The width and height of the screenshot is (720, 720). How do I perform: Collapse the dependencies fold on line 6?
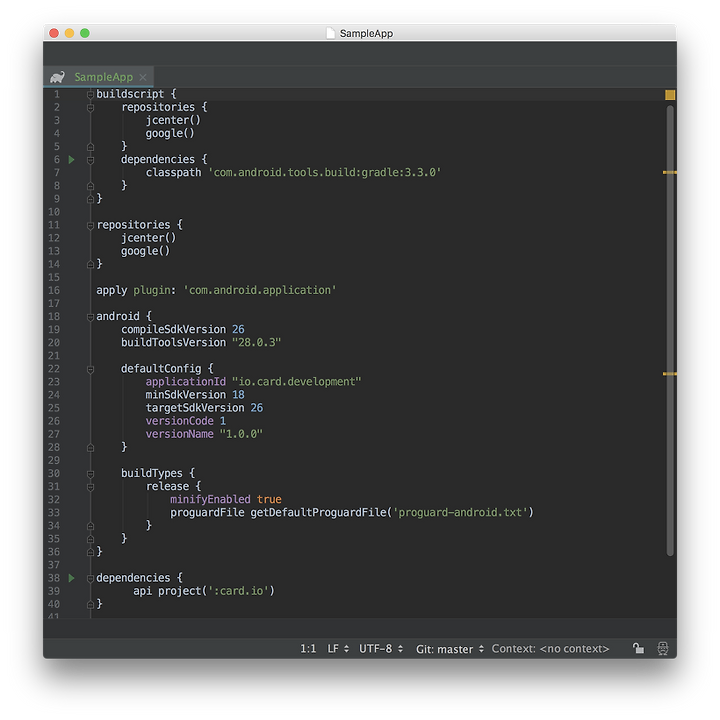(90, 160)
